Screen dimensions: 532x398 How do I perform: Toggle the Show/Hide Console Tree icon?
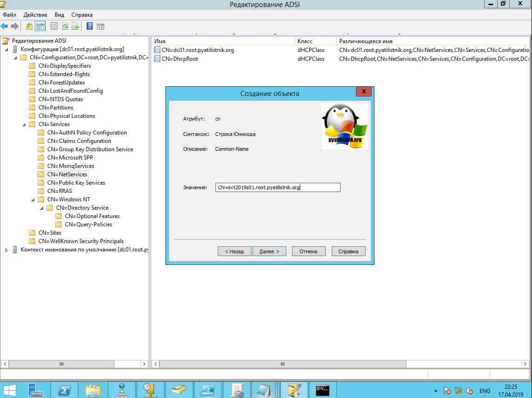(40, 26)
